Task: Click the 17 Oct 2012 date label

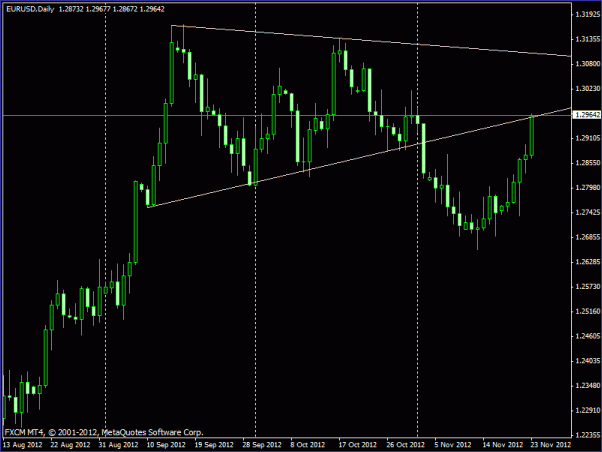Action: (357, 445)
